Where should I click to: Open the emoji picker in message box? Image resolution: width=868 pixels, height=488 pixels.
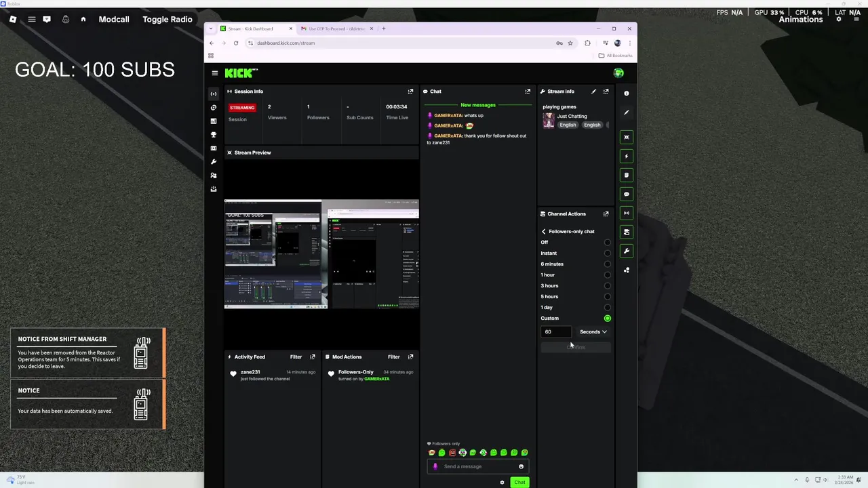pos(521,466)
